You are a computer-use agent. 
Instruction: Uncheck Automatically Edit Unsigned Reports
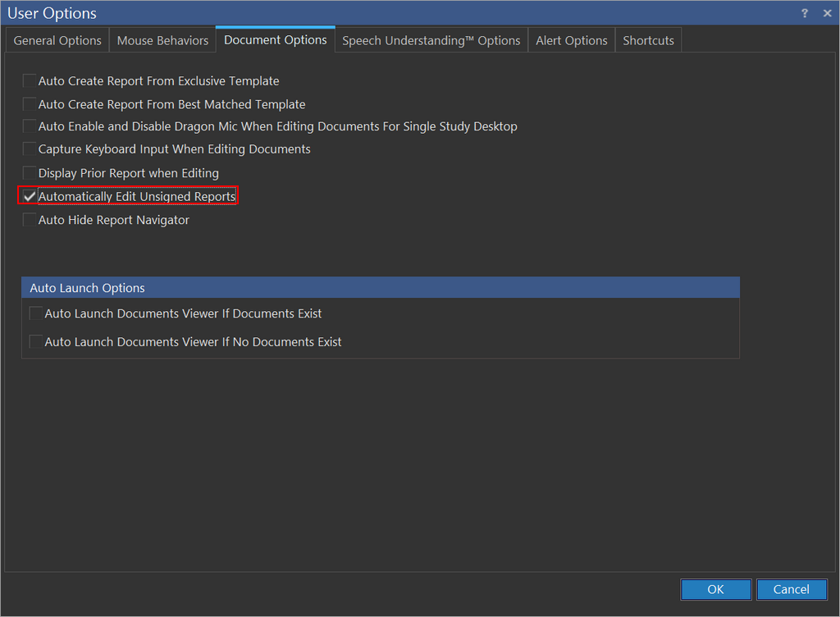[x=30, y=197]
